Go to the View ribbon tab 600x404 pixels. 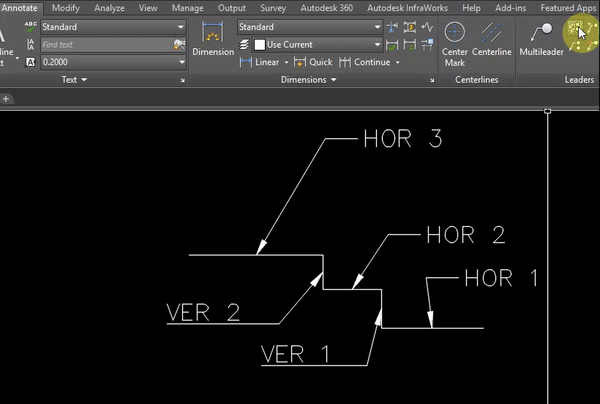[x=148, y=8]
